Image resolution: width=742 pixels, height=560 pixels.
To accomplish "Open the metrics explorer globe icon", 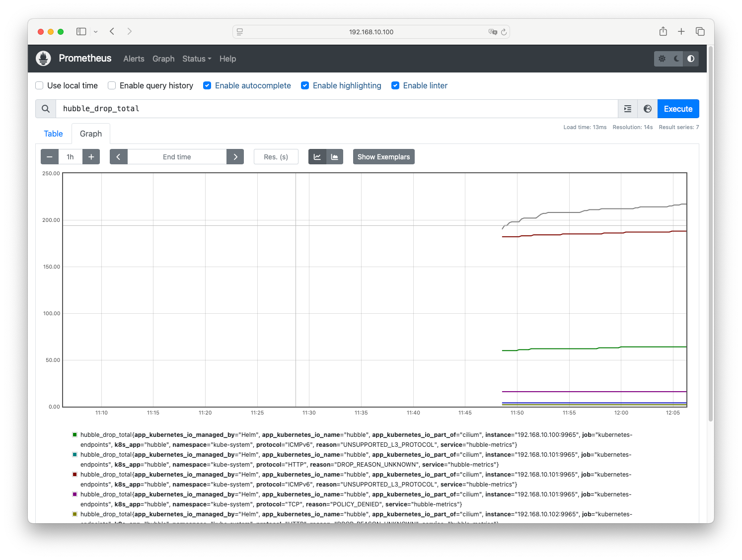I will coord(648,109).
